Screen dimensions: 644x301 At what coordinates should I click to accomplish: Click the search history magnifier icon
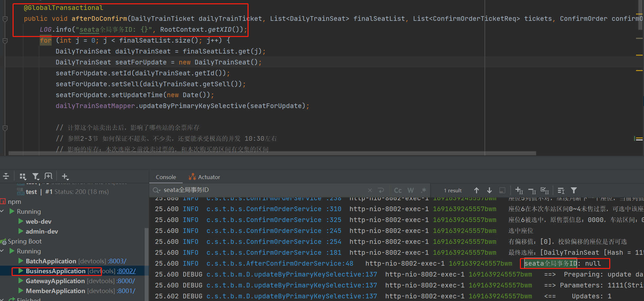[157, 190]
